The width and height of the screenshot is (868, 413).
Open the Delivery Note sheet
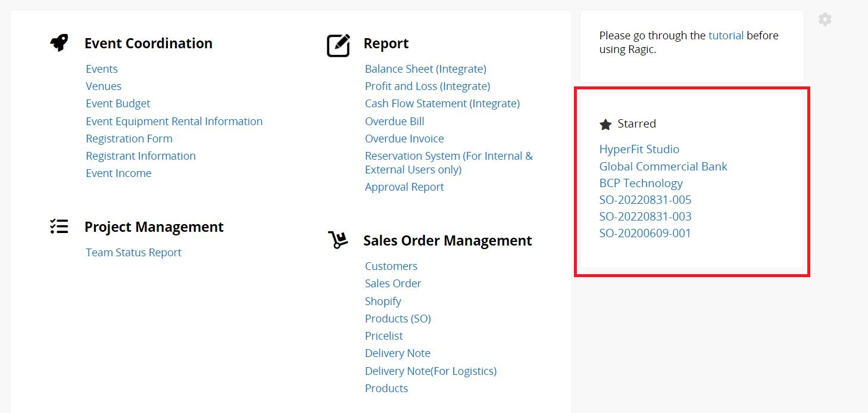[x=398, y=353]
